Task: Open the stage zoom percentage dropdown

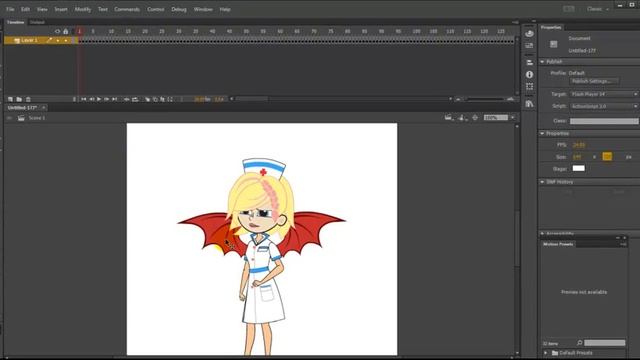Action: pos(513,118)
